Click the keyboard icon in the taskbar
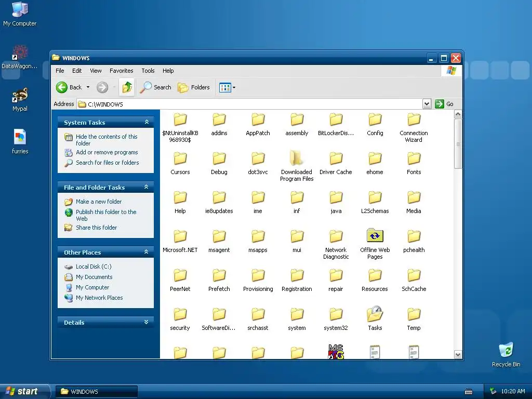 point(469,392)
